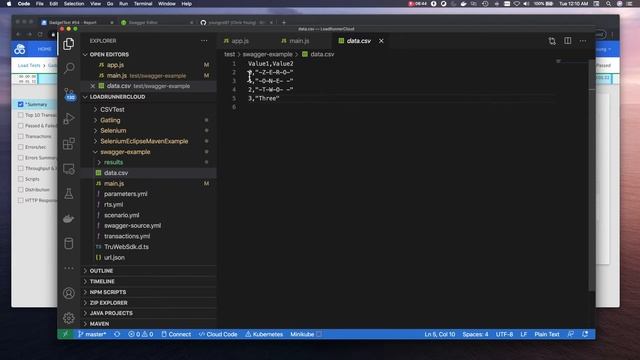Expand the results folder
The image size is (640, 360).
click(113, 162)
